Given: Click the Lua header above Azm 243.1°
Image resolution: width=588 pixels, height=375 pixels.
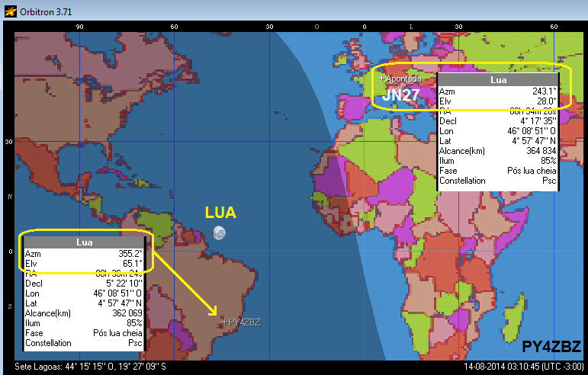Looking at the screenshot, I should 498,80.
